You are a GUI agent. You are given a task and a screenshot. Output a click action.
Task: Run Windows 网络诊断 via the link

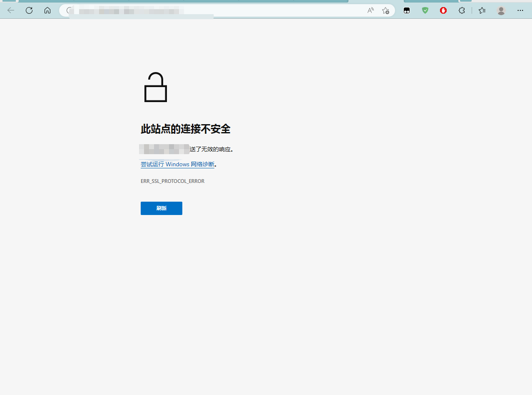click(177, 164)
